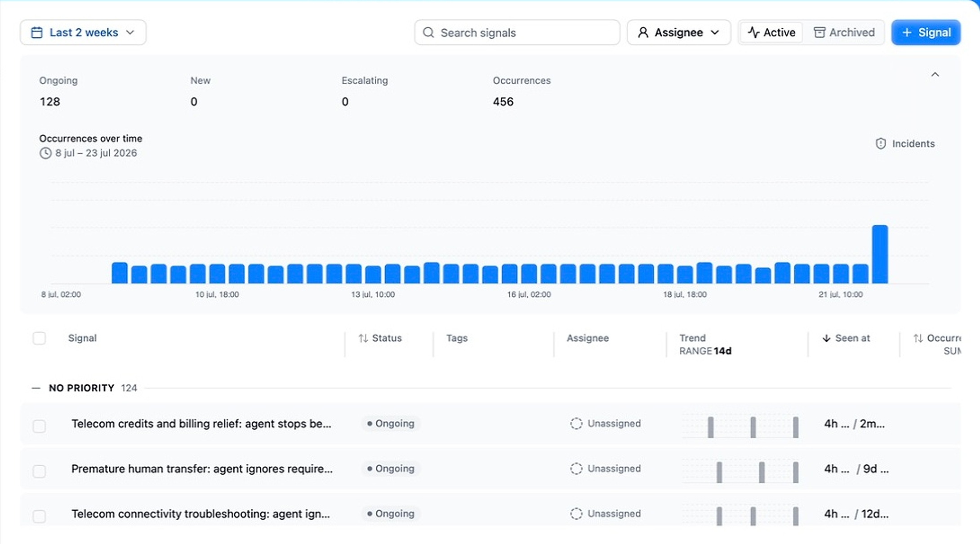
Task: Select all signals with header checkbox
Action: 39,338
